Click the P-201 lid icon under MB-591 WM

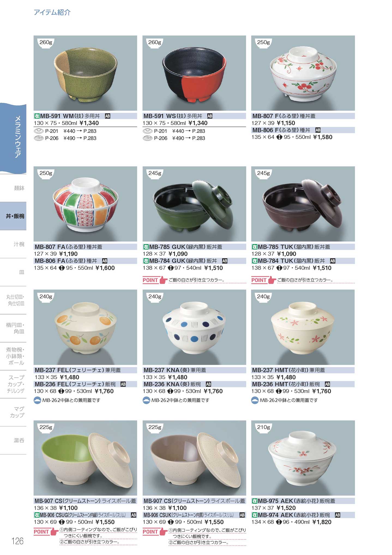coord(39,131)
